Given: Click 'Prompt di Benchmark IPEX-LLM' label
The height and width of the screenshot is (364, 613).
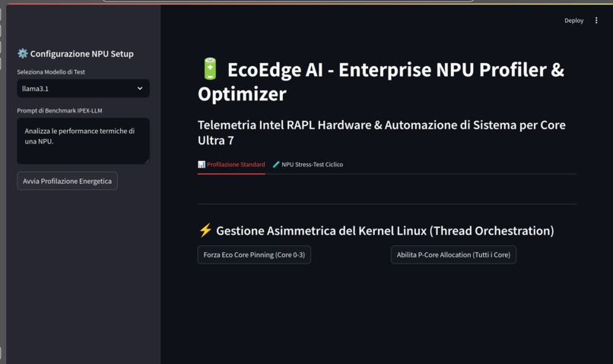Looking at the screenshot, I should 59,110.
